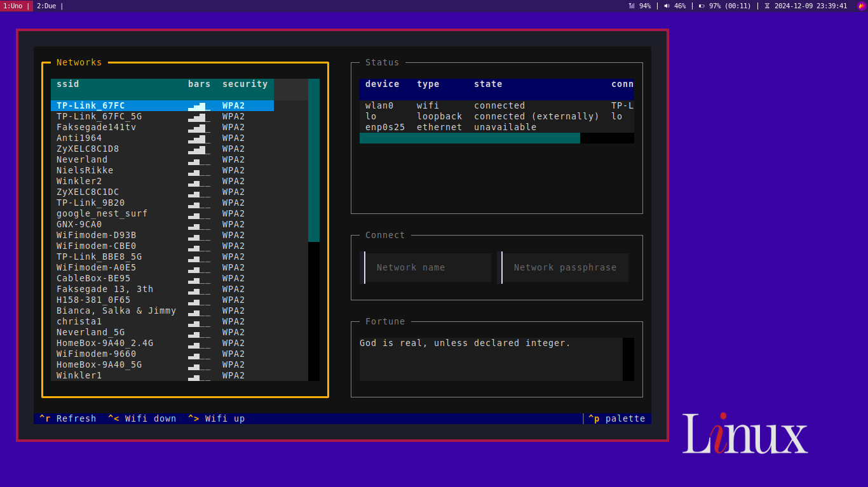The image size is (868, 487).
Task: Click the wlan0 device row in Status
Action: click(x=497, y=105)
